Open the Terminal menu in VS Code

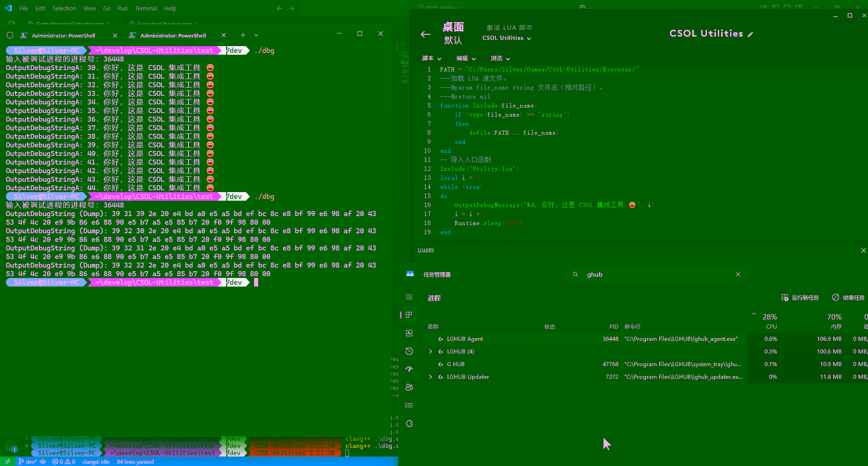146,8
